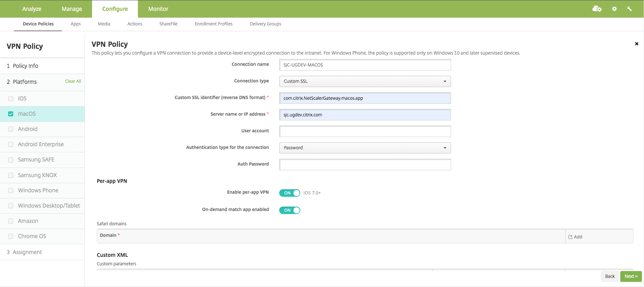Enable the Android Enterprise platform checkbox
This screenshot has width=644, height=287.
pos(11,145)
